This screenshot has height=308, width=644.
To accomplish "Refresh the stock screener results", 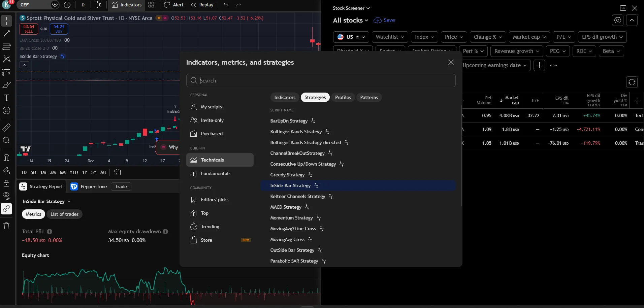I will coord(632,82).
